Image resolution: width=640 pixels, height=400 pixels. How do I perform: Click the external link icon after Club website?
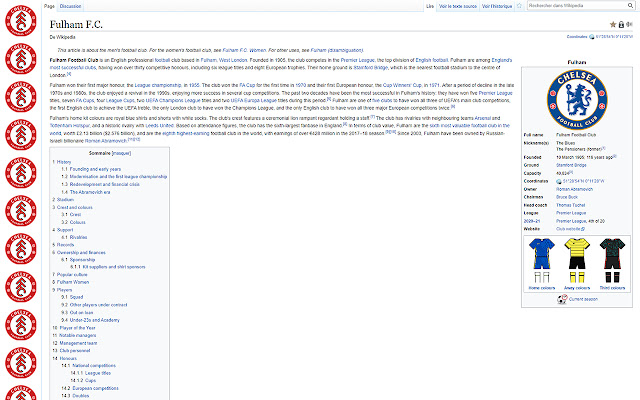582,229
